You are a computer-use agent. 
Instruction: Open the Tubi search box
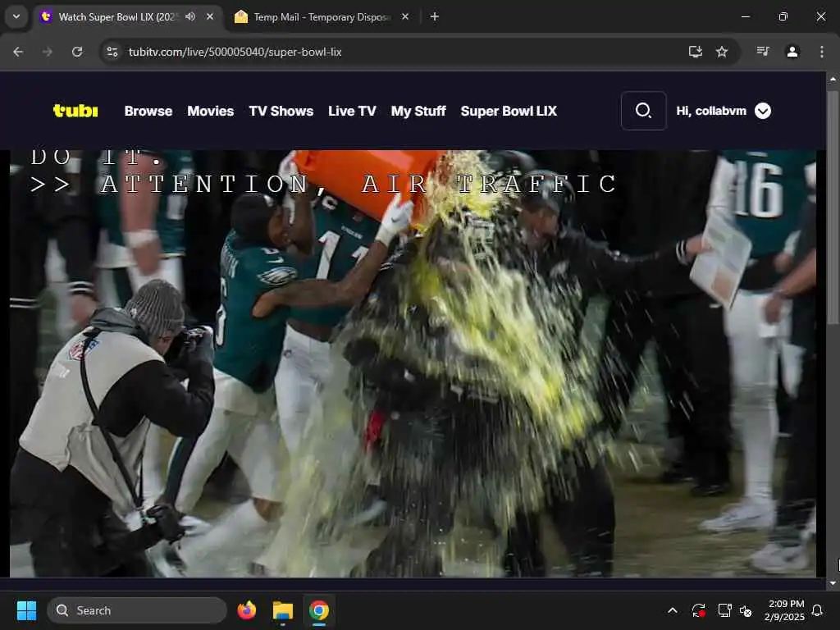(x=643, y=111)
